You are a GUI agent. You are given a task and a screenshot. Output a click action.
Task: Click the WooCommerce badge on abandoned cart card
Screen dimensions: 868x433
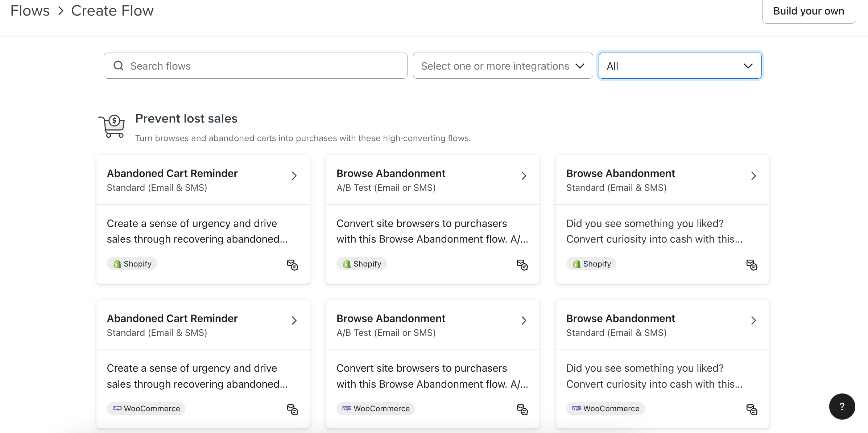[145, 408]
